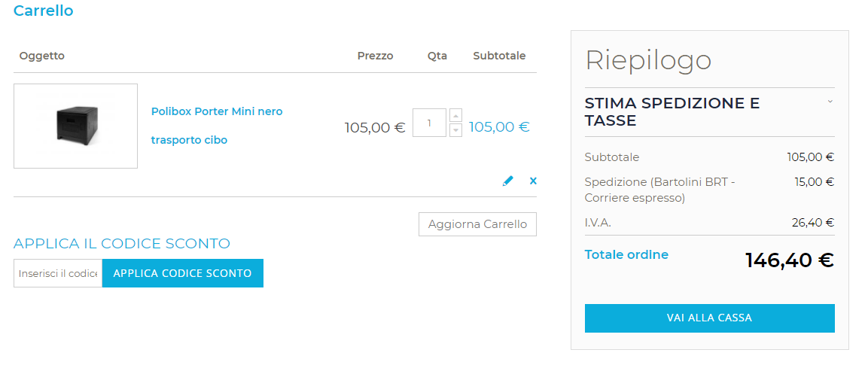Increase quantity with the up arrow

pyautogui.click(x=455, y=115)
